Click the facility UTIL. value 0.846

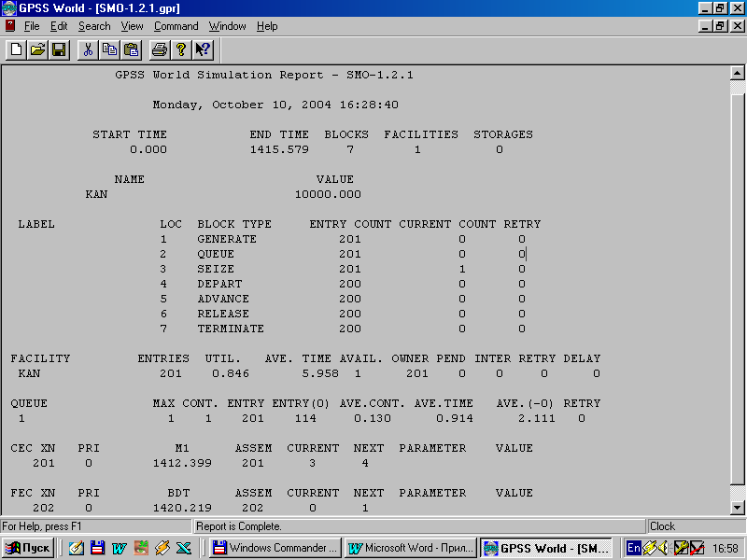231,373
